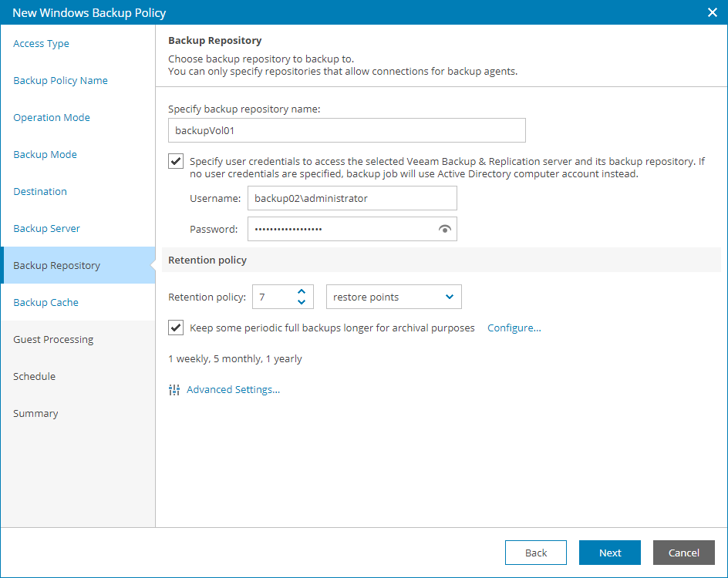Uncheck the specify user credentials option

tap(175, 161)
